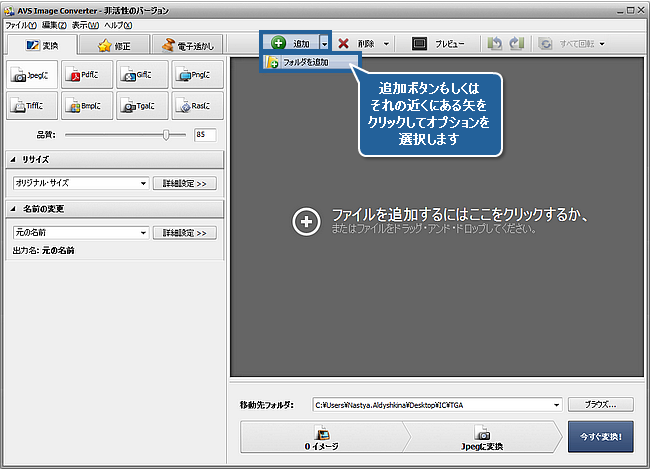Switch to the 電子透かし tab

[187, 45]
